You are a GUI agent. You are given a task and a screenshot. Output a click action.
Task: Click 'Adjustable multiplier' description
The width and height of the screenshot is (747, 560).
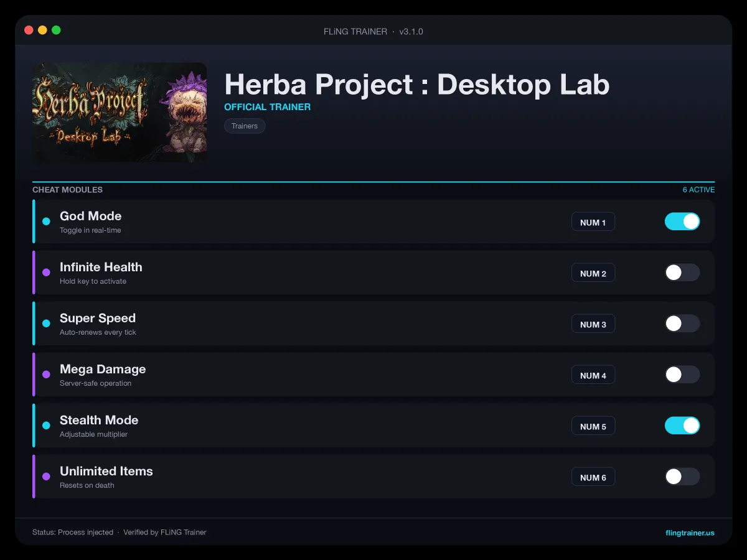[93, 434]
